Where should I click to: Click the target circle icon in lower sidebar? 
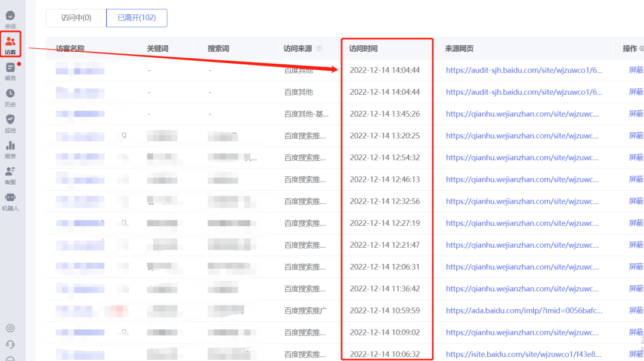coord(10,328)
